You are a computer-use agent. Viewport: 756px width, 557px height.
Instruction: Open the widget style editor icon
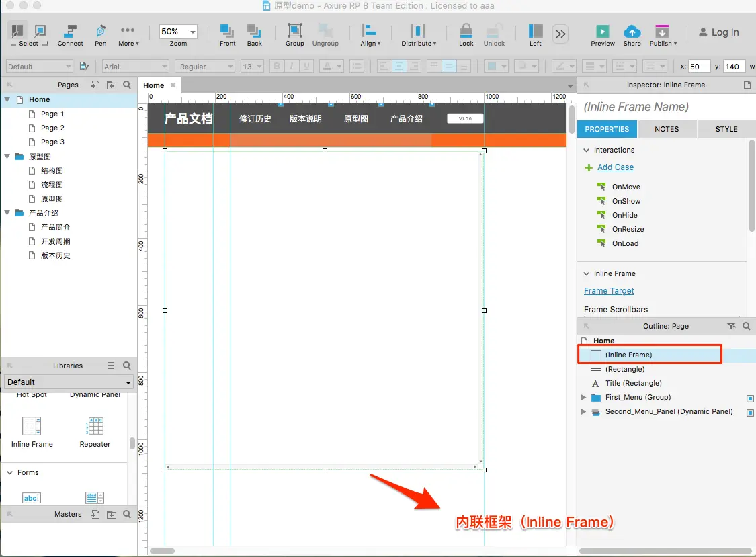pos(84,66)
